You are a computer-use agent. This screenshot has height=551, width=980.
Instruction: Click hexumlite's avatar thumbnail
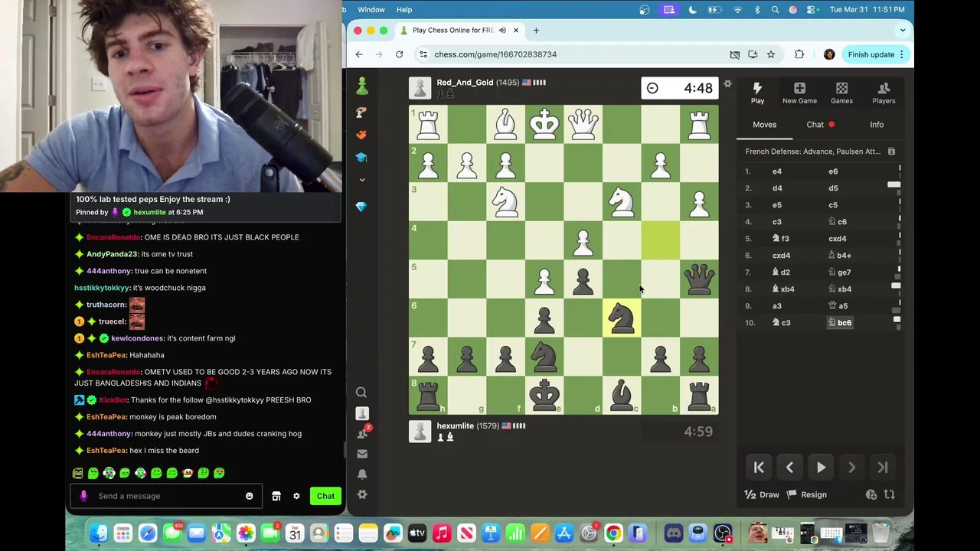tap(420, 432)
